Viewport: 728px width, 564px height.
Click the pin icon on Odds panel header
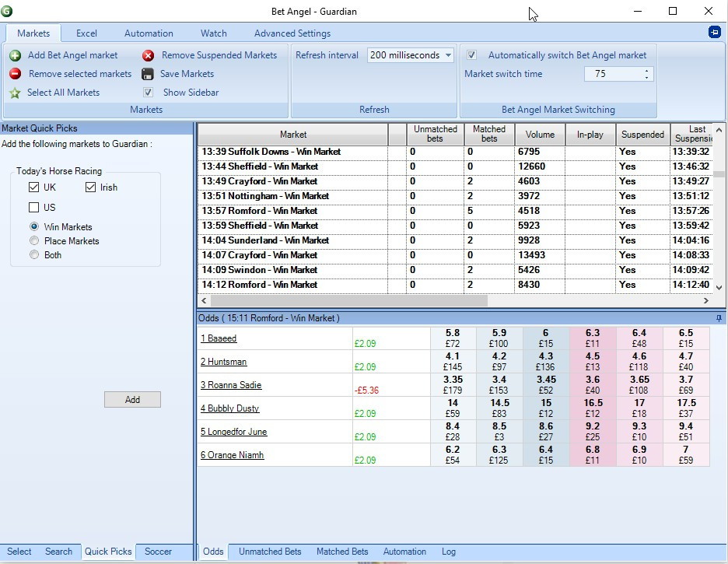coord(719,318)
